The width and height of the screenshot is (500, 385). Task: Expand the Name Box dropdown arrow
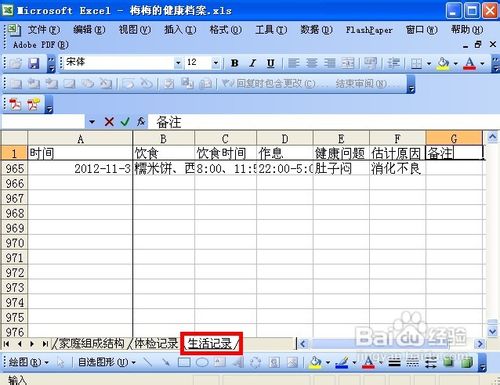tap(92, 122)
